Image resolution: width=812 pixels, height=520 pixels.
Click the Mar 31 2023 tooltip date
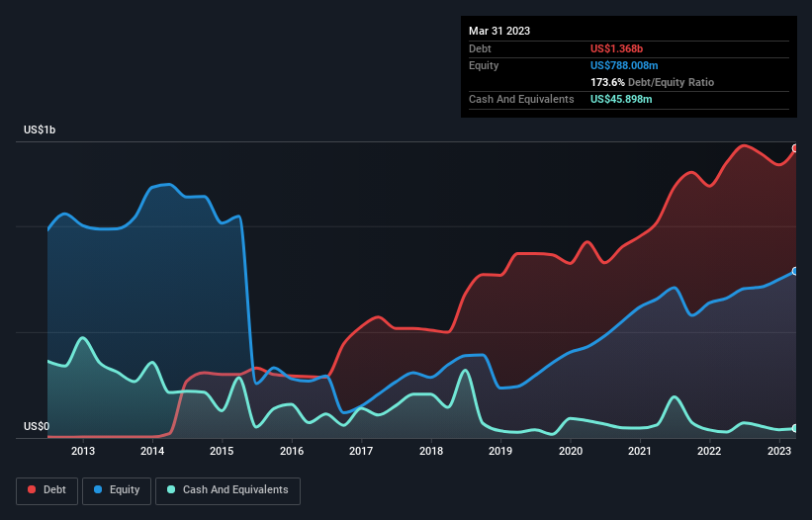point(499,31)
